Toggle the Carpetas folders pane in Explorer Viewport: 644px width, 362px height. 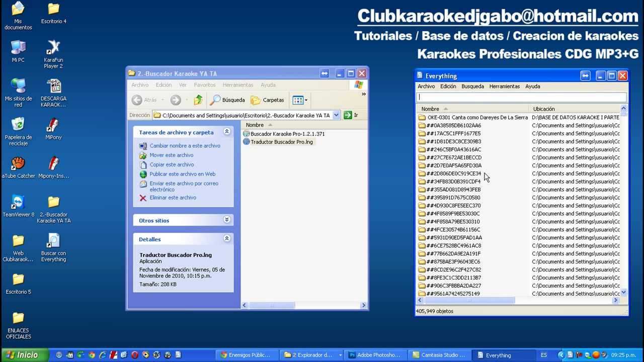268,100
